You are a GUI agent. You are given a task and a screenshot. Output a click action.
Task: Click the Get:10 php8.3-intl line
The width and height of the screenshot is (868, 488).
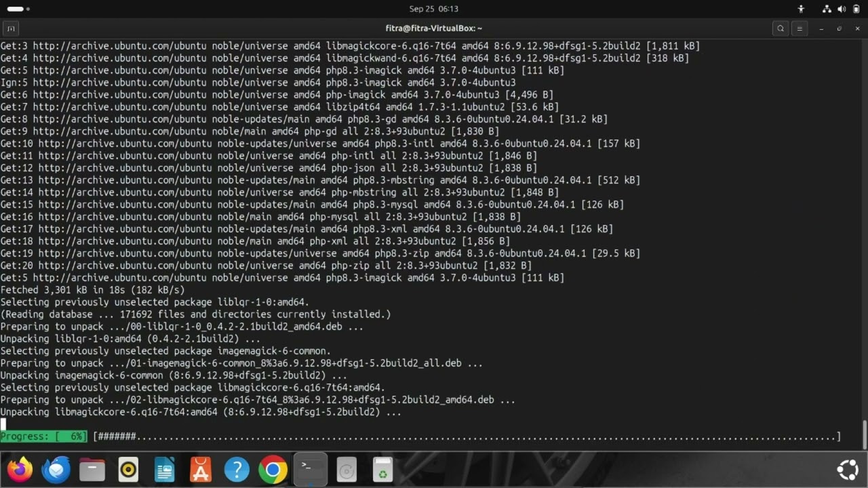pos(320,144)
